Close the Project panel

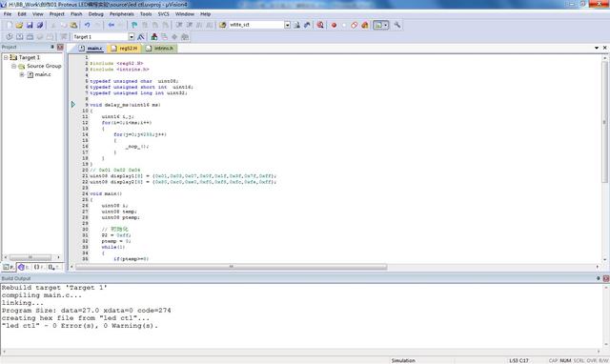point(60,47)
